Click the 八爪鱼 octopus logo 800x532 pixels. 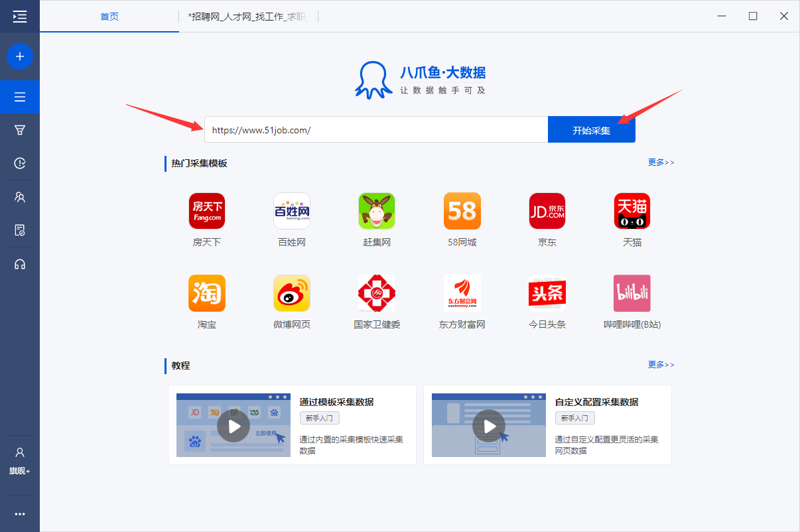coord(372,80)
